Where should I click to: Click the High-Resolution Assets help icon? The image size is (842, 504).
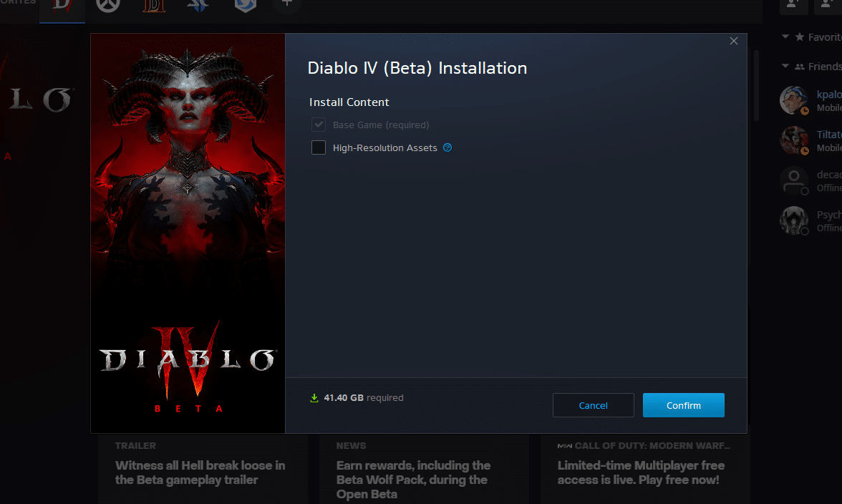447,147
